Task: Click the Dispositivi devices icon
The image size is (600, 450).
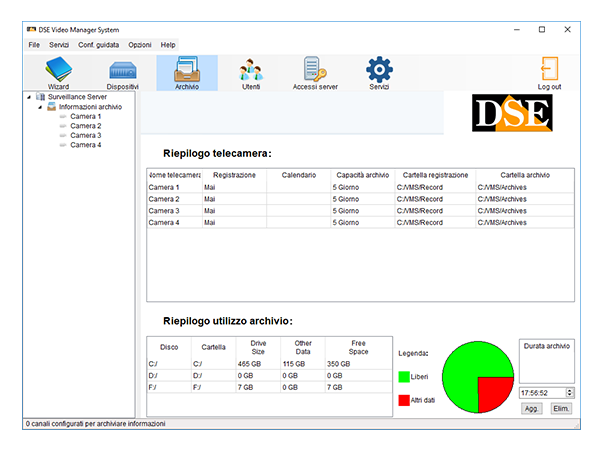Action: (x=122, y=72)
